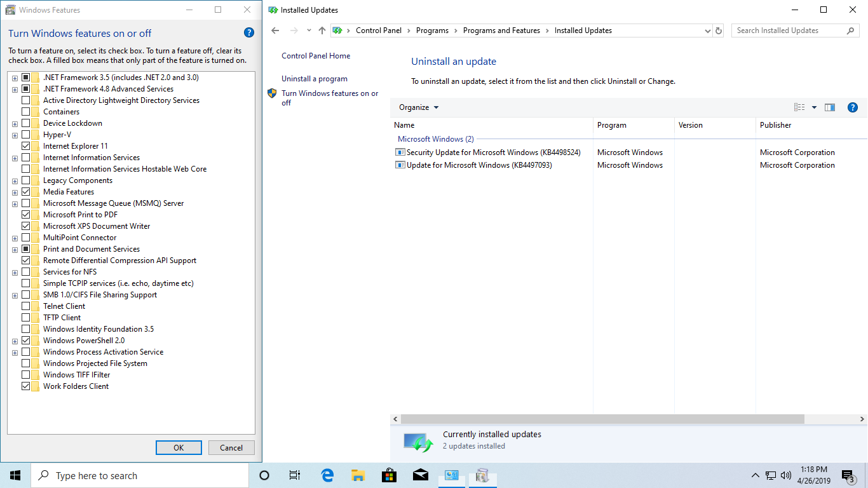Viewport: 868px width, 488px height.
Task: Click the help icon in Installed Updates toolbar
Action: pos(853,107)
